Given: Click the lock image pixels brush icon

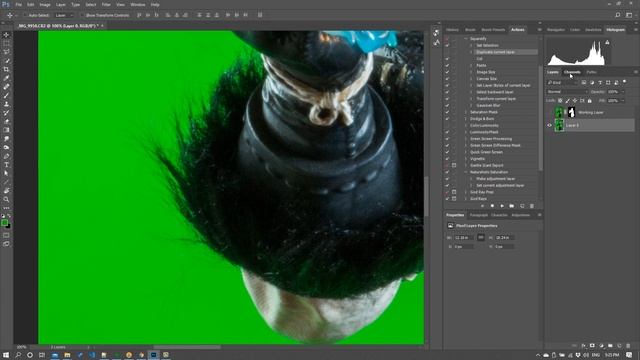Looking at the screenshot, I should (567, 100).
